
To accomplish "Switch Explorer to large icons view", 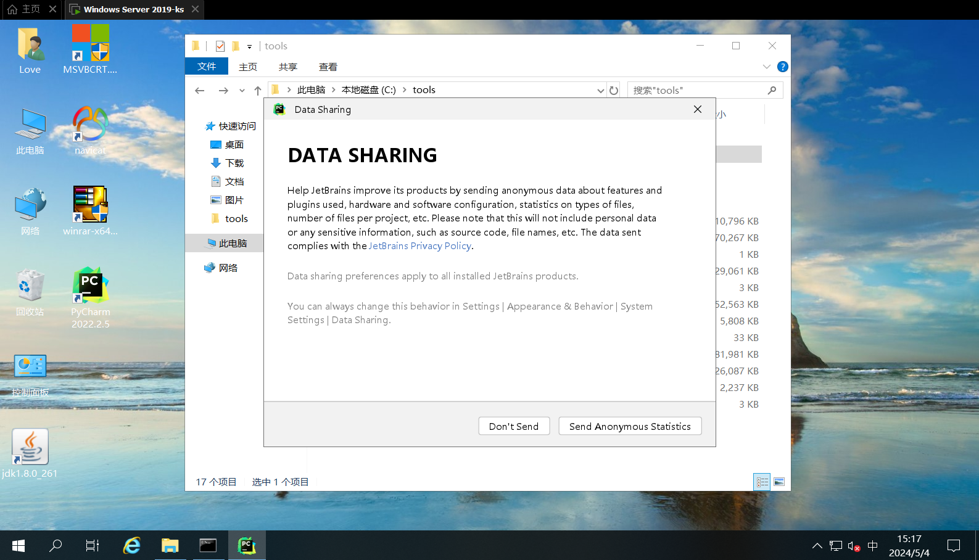I will (x=779, y=482).
